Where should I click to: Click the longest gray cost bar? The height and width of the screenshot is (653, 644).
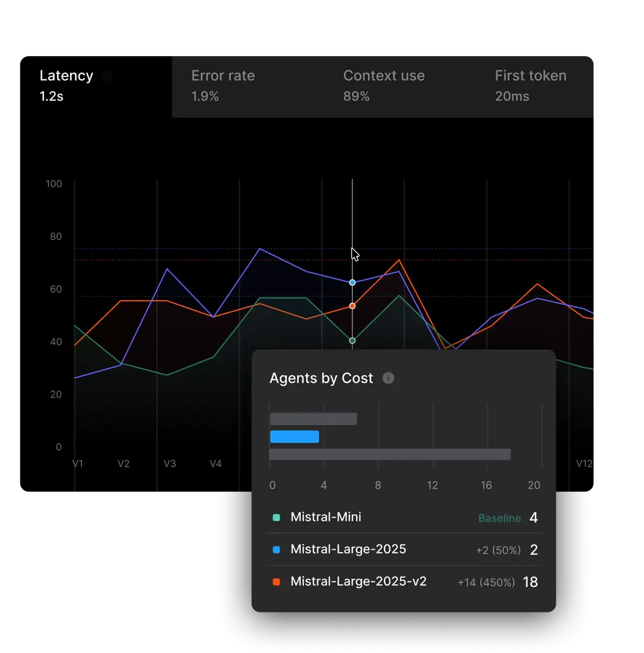pyautogui.click(x=390, y=454)
